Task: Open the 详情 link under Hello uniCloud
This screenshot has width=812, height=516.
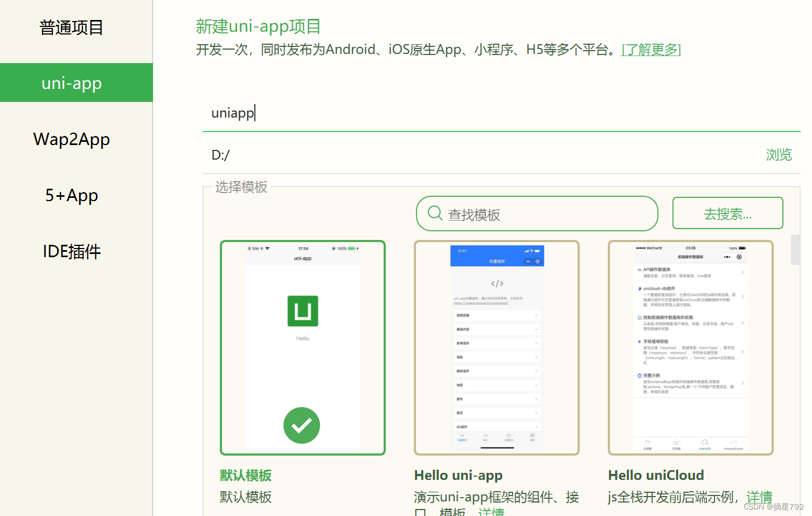Action: coord(759,497)
